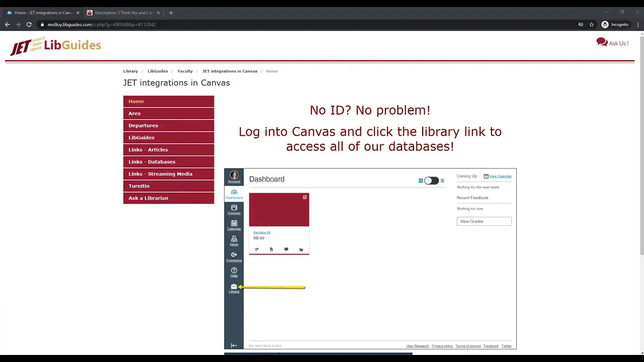Open the LibGuides breadcrumb link
Image resolution: width=644 pixels, height=362 pixels.
pyautogui.click(x=157, y=71)
